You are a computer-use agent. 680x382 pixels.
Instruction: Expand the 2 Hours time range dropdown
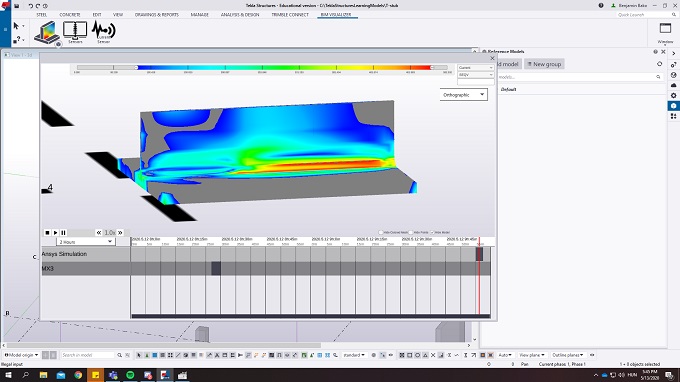pyautogui.click(x=85, y=242)
